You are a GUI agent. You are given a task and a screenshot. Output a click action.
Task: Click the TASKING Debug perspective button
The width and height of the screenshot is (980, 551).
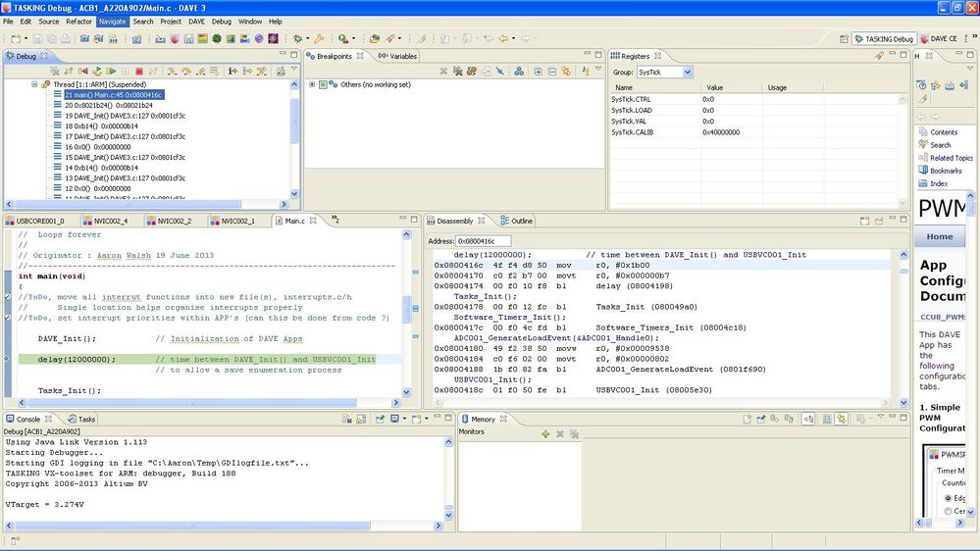click(883, 39)
